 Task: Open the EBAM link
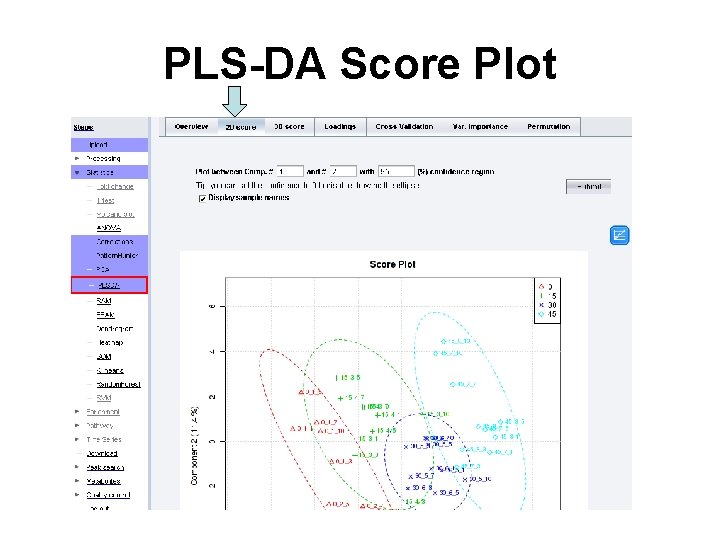(106, 315)
